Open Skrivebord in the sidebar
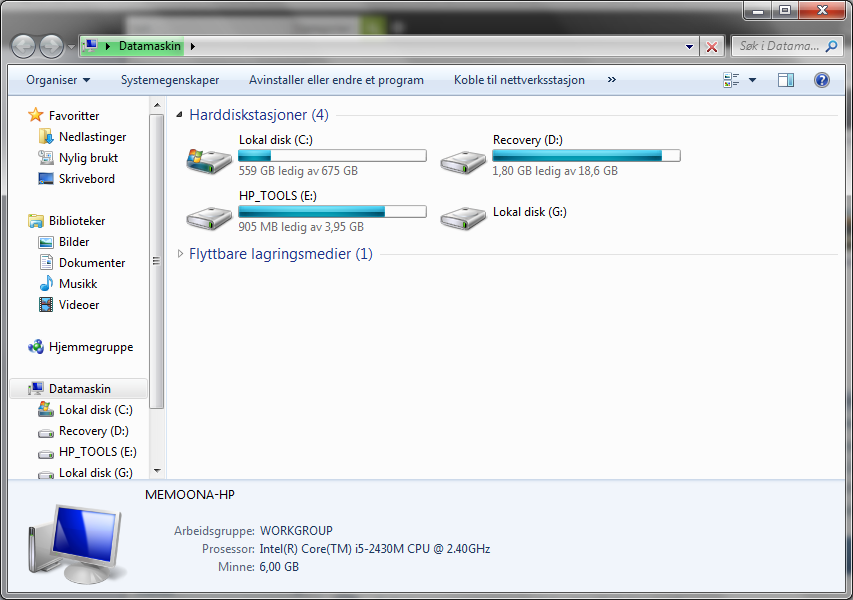The height and width of the screenshot is (600, 853). [86, 179]
